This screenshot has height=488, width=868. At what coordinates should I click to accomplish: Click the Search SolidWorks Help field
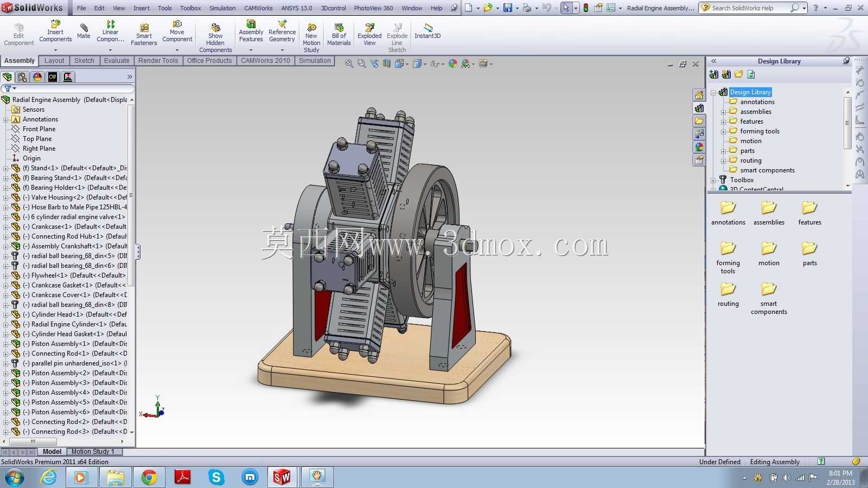click(x=750, y=8)
